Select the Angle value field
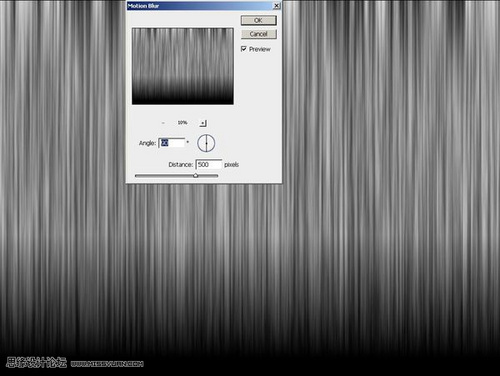The height and width of the screenshot is (376, 500). coord(171,143)
